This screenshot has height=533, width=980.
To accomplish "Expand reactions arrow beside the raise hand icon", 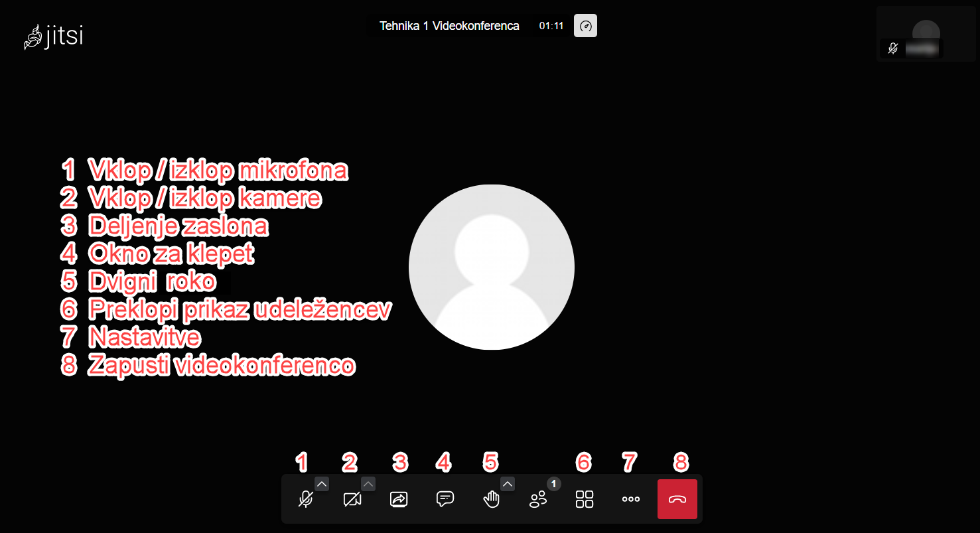I will click(508, 484).
